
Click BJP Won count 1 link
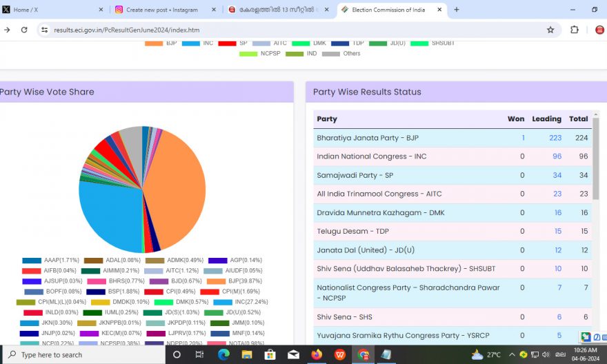click(x=523, y=138)
